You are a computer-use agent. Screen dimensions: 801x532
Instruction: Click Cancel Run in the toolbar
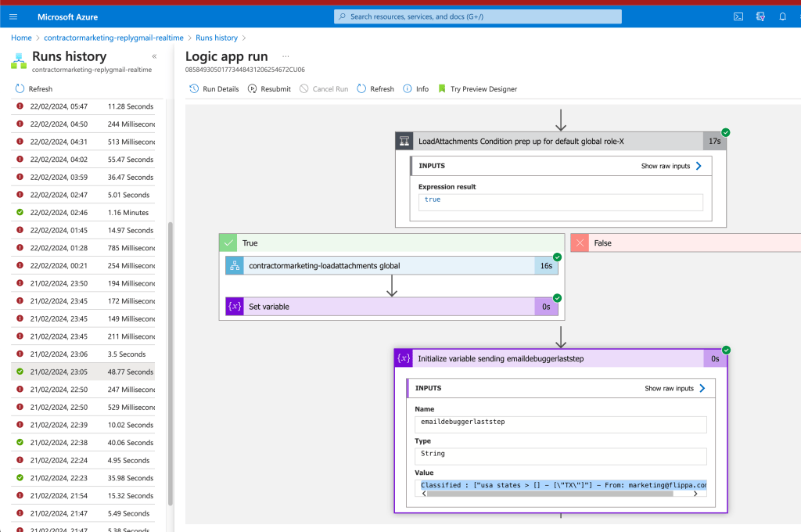[324, 89]
